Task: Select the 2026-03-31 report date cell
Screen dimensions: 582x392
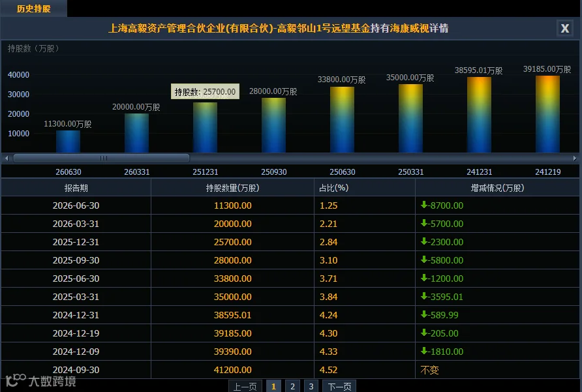Action: pos(76,224)
